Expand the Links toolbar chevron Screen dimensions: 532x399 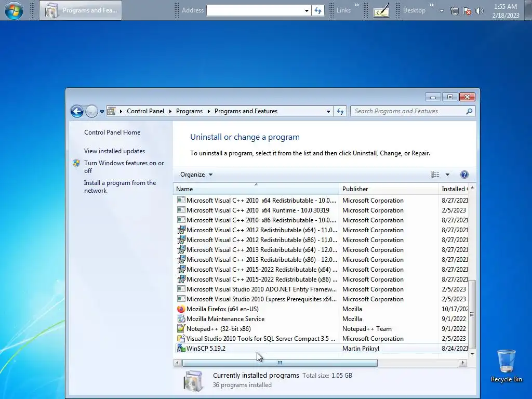pyautogui.click(x=356, y=5)
